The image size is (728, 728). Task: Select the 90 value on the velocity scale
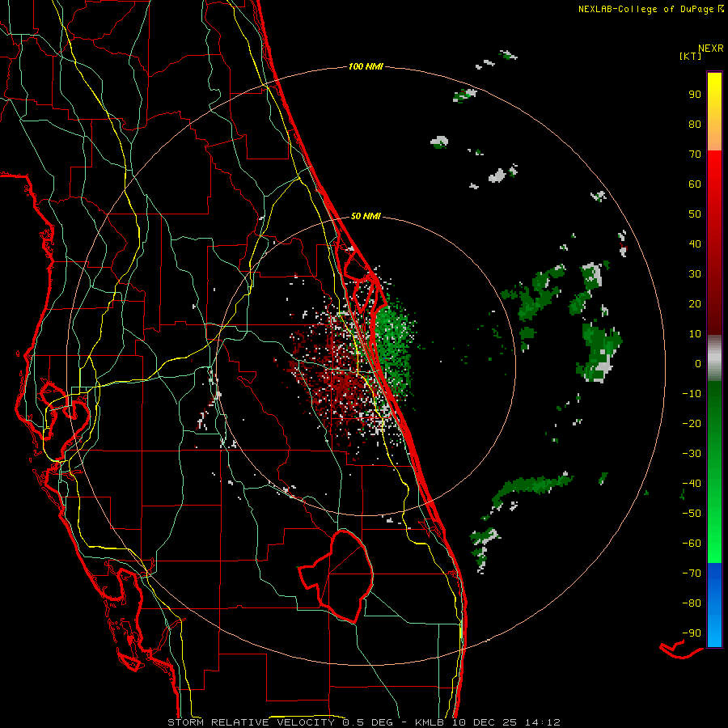pyautogui.click(x=695, y=95)
